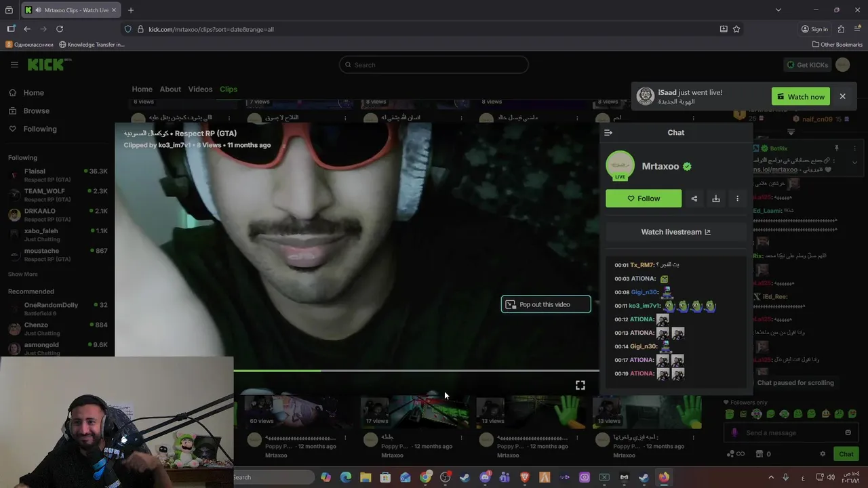
Task: Collapse the clip Chat panel
Action: pos(608,133)
